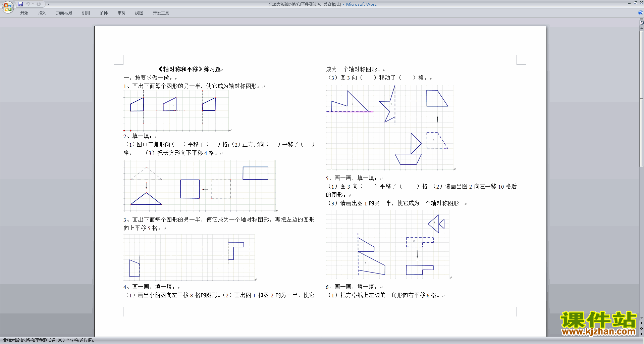The height and width of the screenshot is (344, 644).
Task: Open the 审阅 ribbon tab
Action: click(121, 13)
